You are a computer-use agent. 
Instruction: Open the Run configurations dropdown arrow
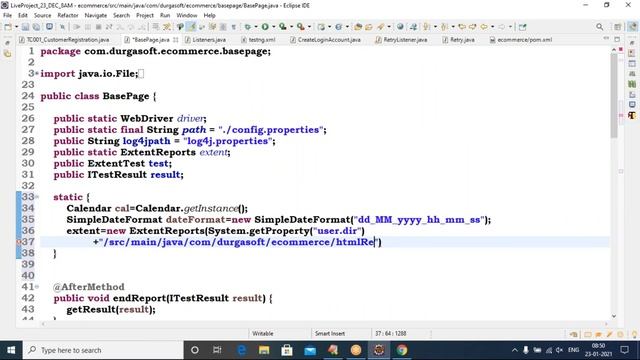(x=273, y=27)
